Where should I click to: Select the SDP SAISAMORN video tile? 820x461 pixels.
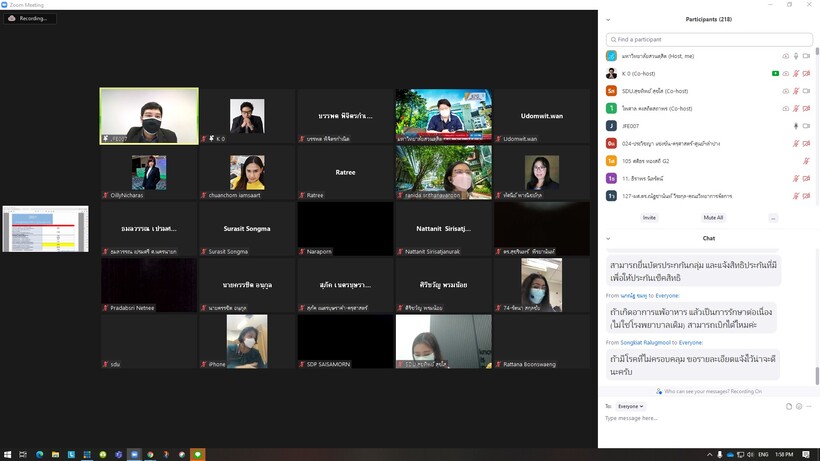pyautogui.click(x=345, y=342)
